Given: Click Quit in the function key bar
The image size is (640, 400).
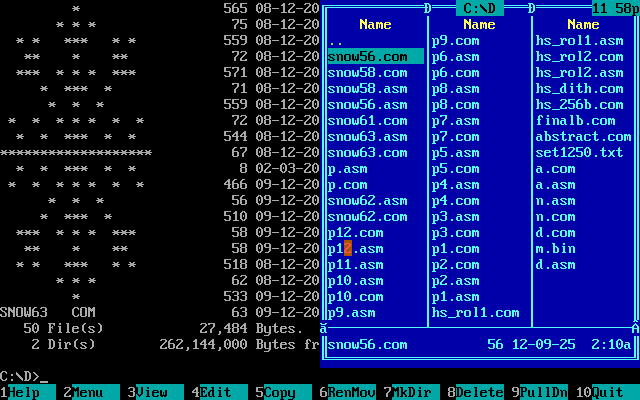Looking at the screenshot, I should tap(608, 393).
